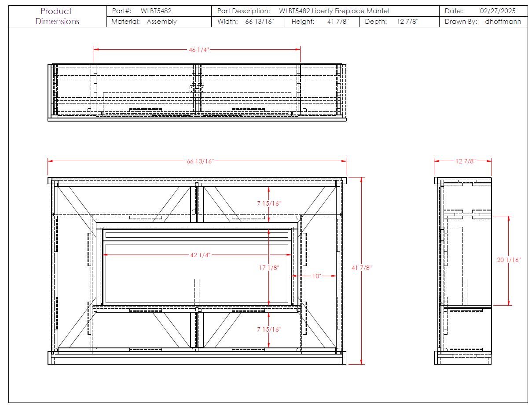Click the small center bracket in top view
The height and width of the screenshot is (410, 532).
(197, 89)
